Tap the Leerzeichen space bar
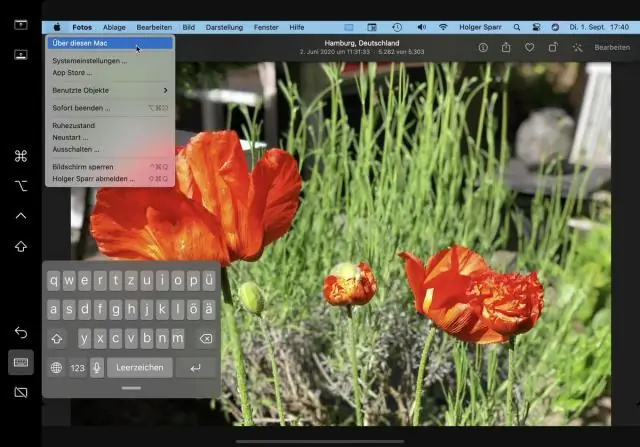 tap(140, 368)
